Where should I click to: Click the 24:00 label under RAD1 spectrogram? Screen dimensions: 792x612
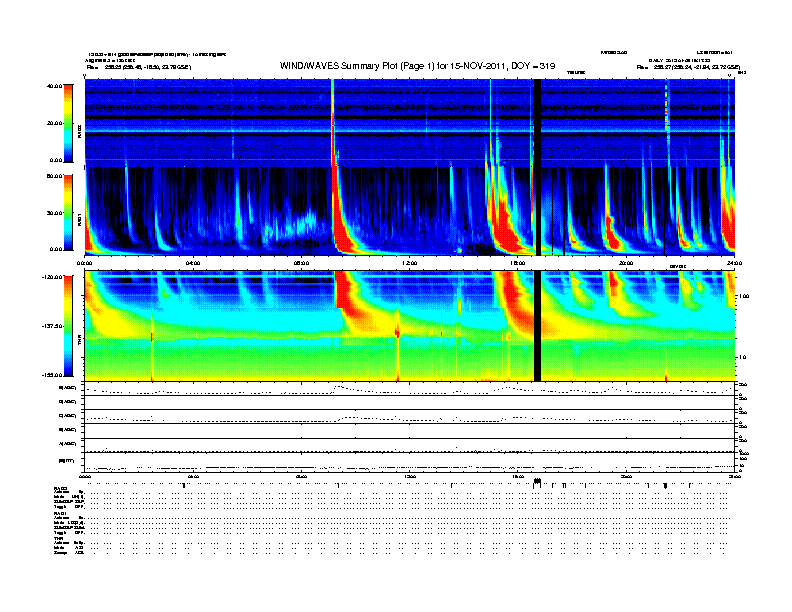pos(734,263)
